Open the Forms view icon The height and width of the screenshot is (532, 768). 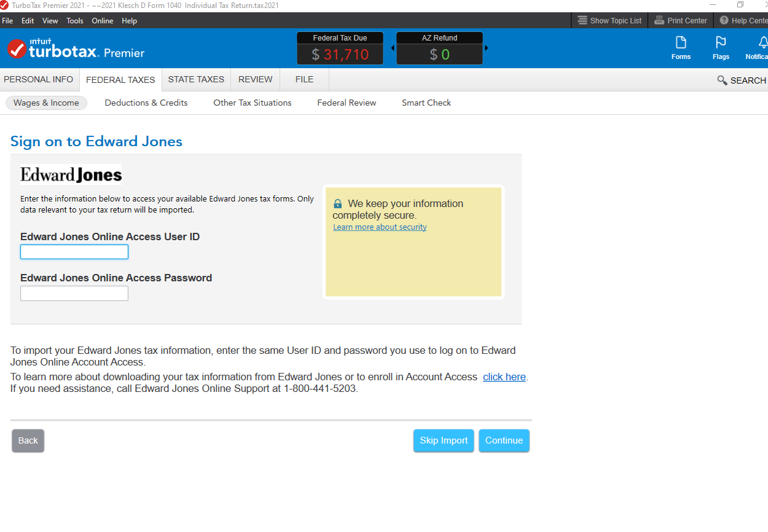681,42
